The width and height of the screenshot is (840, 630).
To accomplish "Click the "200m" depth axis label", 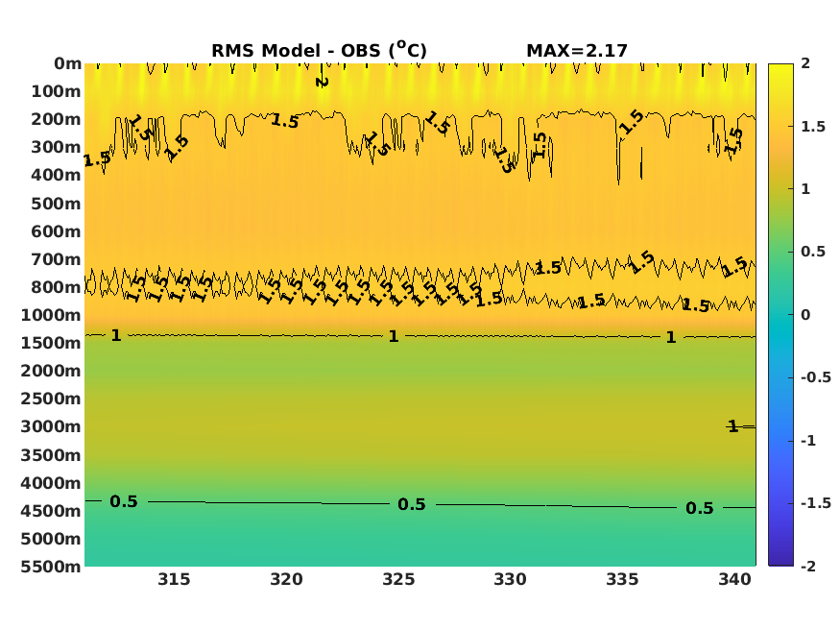I will [56, 119].
